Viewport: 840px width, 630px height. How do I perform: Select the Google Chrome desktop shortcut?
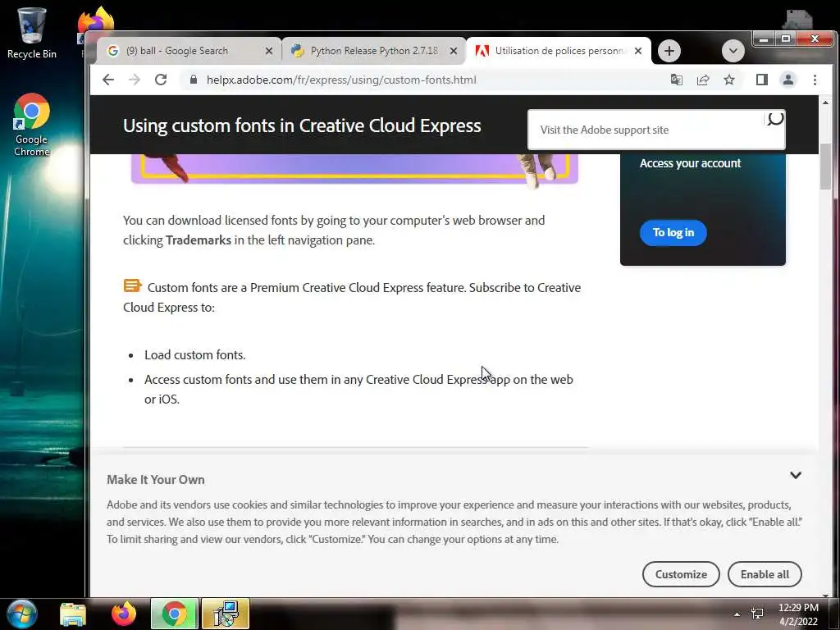point(32,126)
